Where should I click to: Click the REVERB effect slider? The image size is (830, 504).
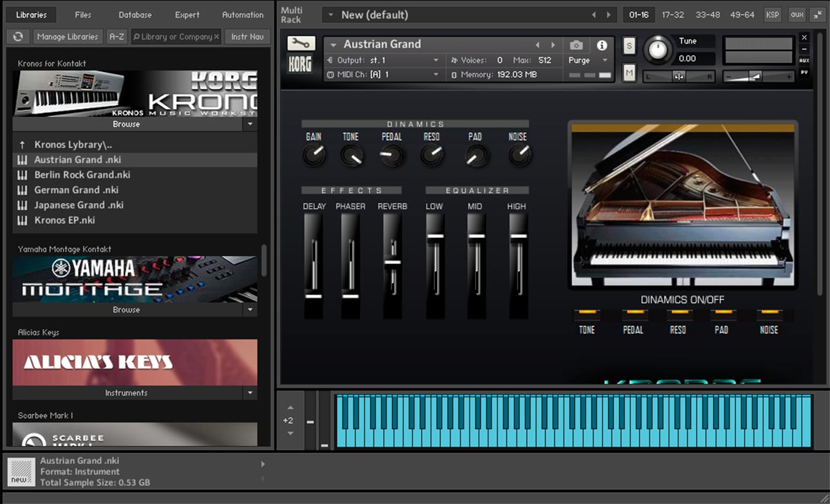(x=393, y=266)
